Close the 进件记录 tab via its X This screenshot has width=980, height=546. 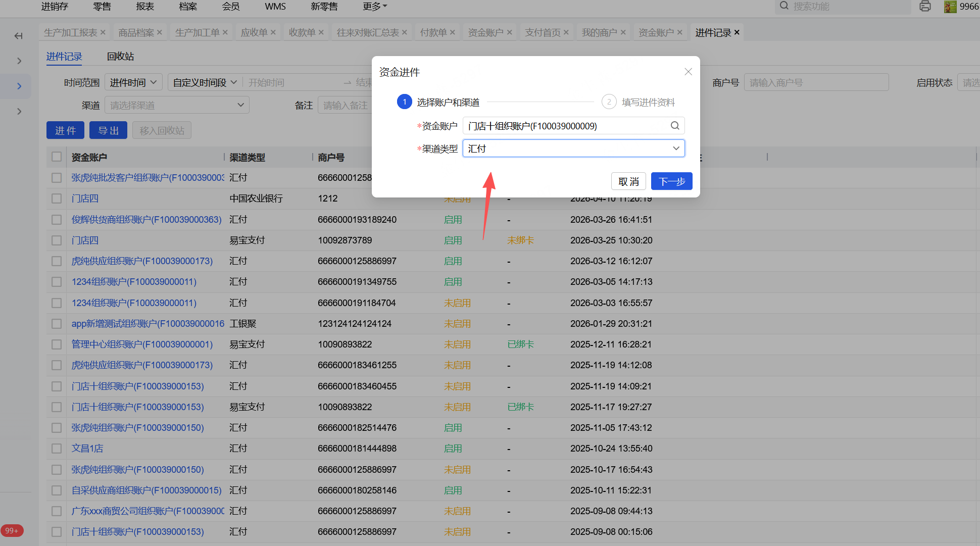[737, 32]
